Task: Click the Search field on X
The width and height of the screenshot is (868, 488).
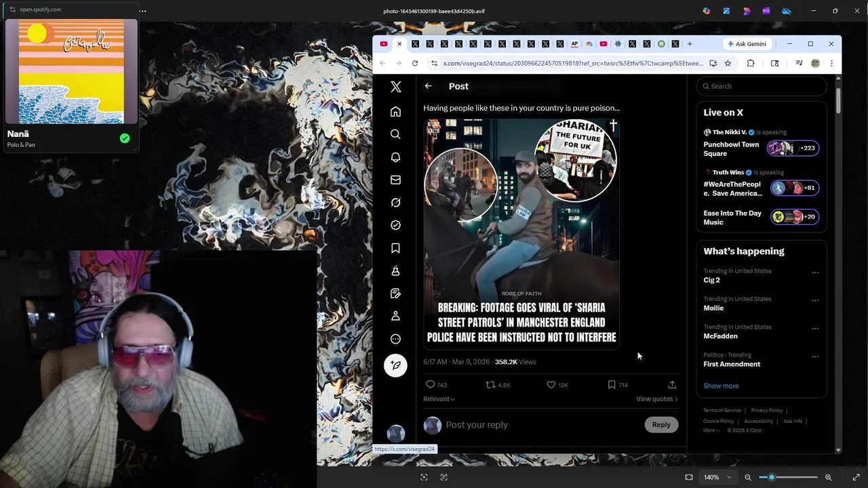Action: coord(762,86)
